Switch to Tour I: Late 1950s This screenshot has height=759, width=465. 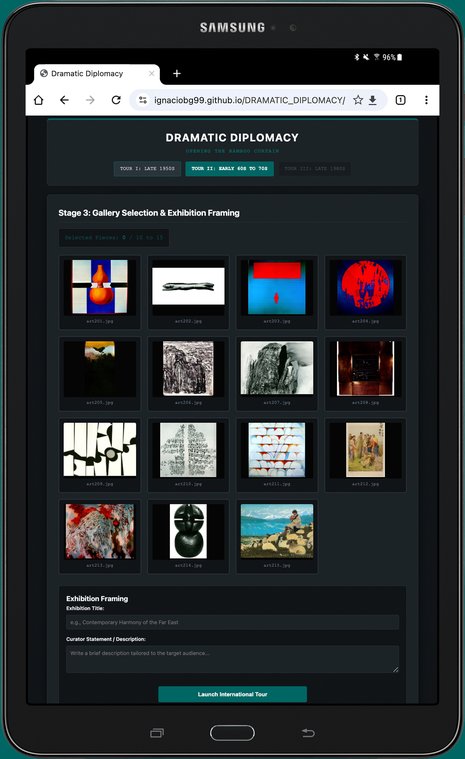147,168
